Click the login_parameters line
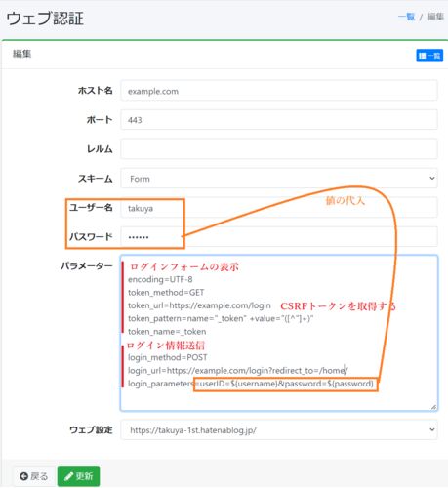This screenshot has height=488, width=448. point(251,384)
